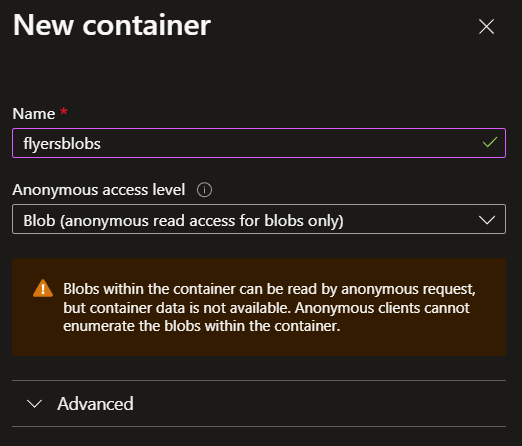This screenshot has height=446, width=522.
Task: Click the info icon beside Anonymous access level
Action: coord(204,190)
